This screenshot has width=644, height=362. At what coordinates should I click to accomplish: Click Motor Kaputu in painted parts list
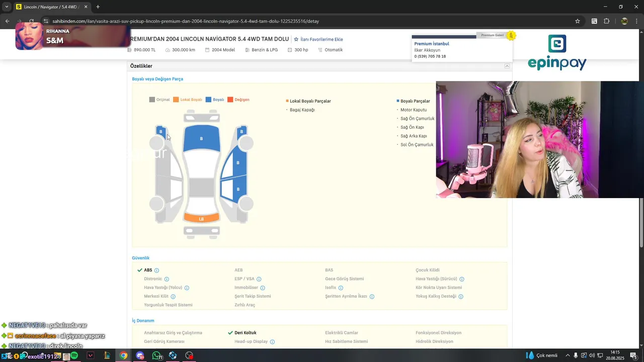point(414,110)
